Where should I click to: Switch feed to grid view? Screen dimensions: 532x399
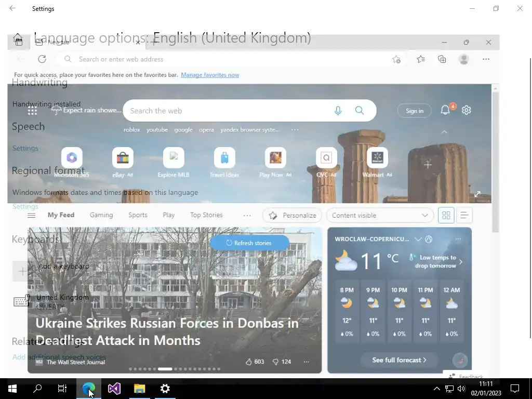tap(446, 215)
